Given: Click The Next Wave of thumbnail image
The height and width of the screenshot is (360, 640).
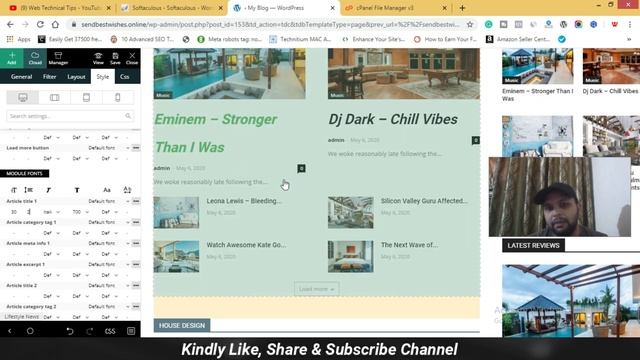Looking at the screenshot, I should pyautogui.click(x=351, y=256).
